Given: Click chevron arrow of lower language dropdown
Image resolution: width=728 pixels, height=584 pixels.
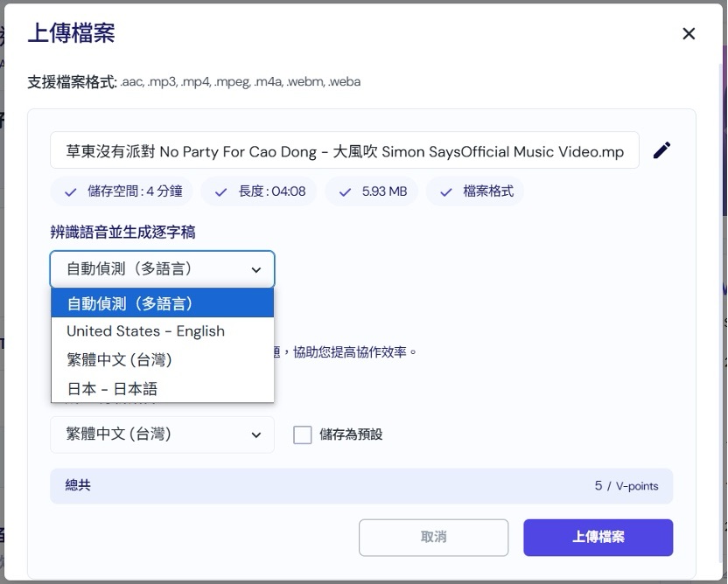Looking at the screenshot, I should pyautogui.click(x=256, y=435).
